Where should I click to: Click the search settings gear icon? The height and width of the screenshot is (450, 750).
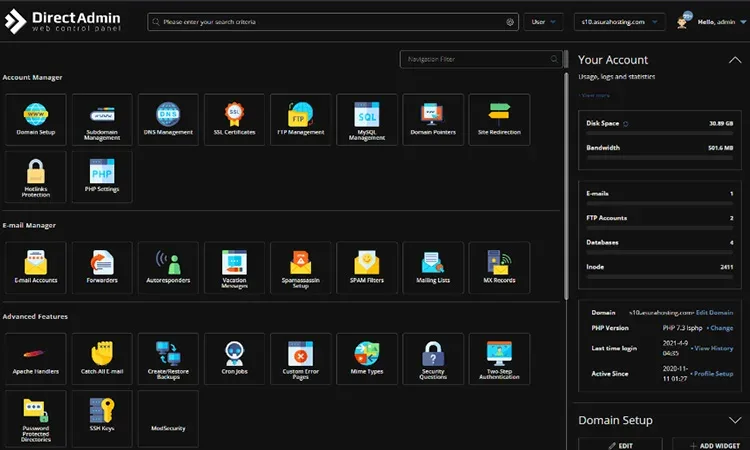510,22
